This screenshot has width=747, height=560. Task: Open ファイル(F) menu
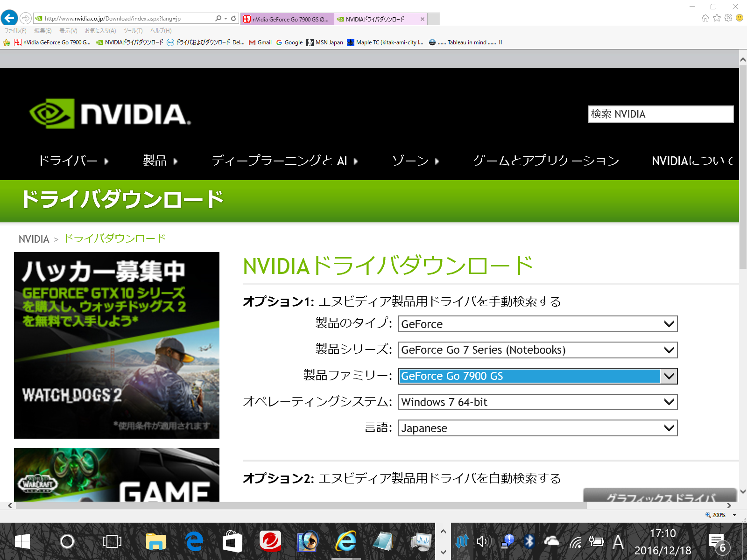tap(15, 31)
